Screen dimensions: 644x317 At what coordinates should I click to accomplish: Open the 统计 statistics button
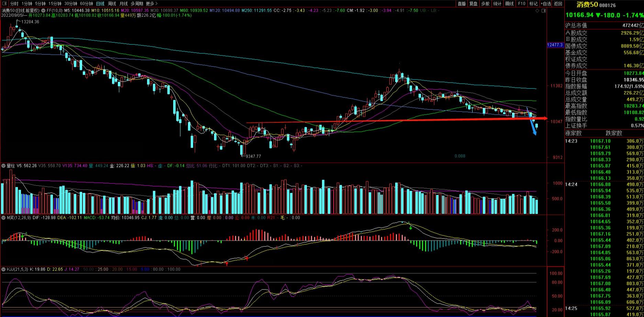pyautogui.click(x=497, y=4)
